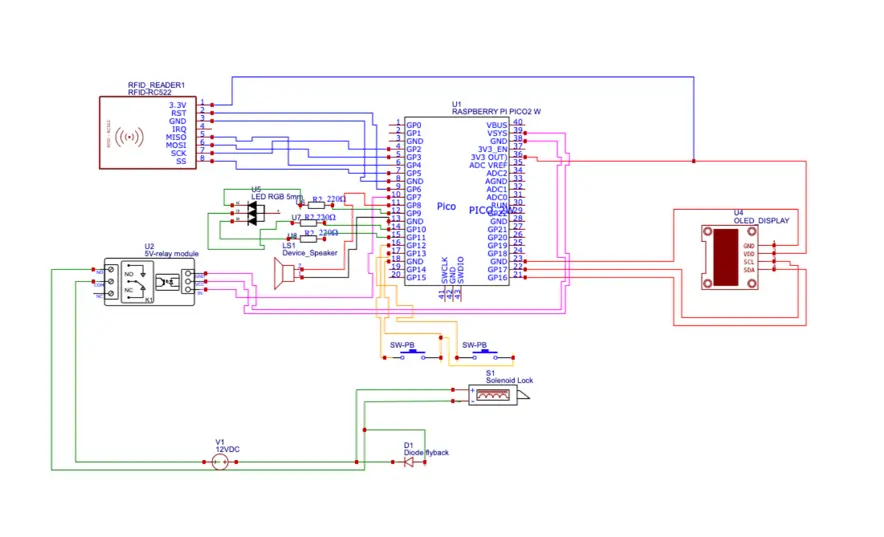Select the ADC VREF pin label
The image size is (884, 537).
coord(488,165)
